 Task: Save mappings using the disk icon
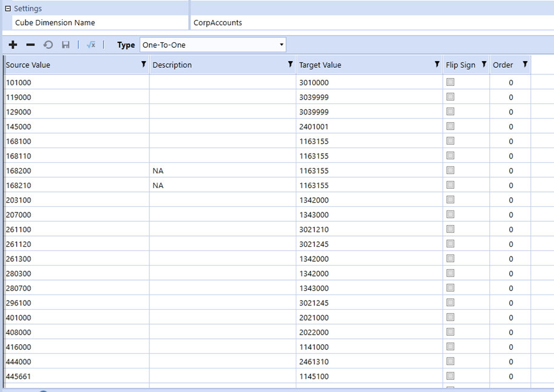tap(65, 44)
